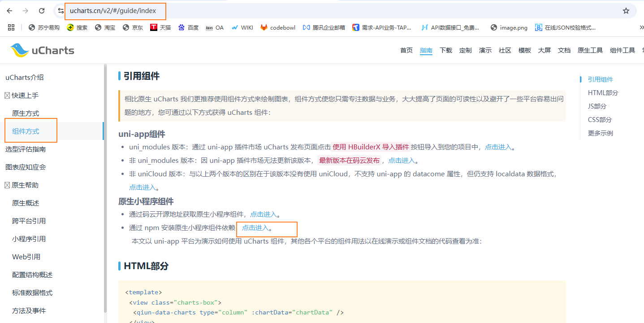Open the 模板 navigation menu item
The width and height of the screenshot is (644, 323).
[524, 50]
